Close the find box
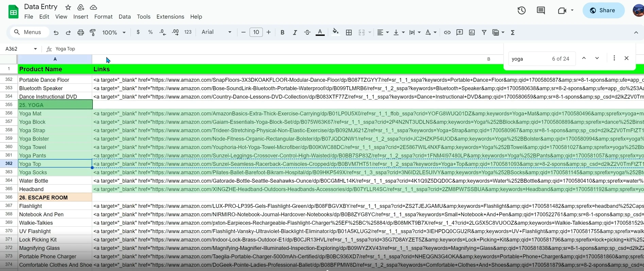Screen dimensions: 644x271 coord(627,58)
